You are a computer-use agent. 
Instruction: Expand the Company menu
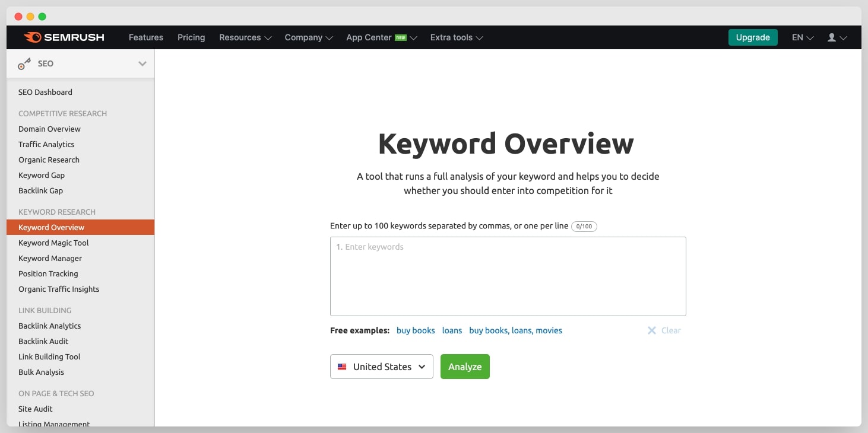[x=309, y=37]
